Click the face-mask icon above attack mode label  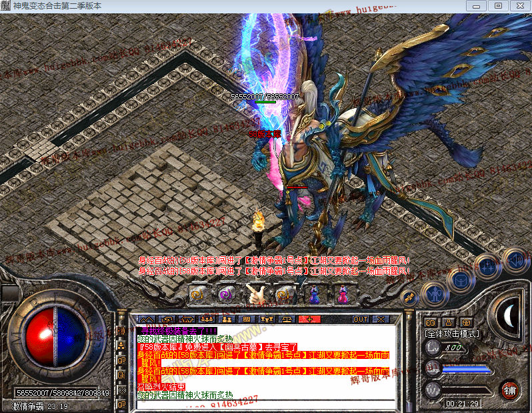[x=431, y=322]
